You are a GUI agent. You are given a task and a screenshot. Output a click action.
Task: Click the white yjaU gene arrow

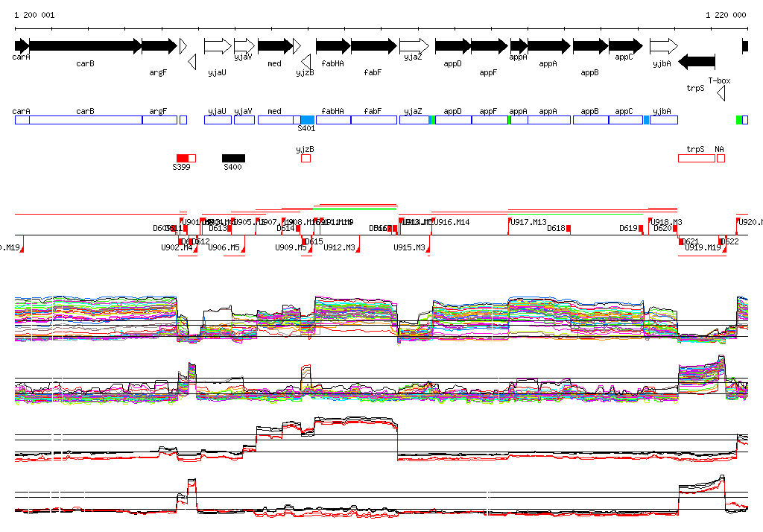pyautogui.click(x=218, y=46)
